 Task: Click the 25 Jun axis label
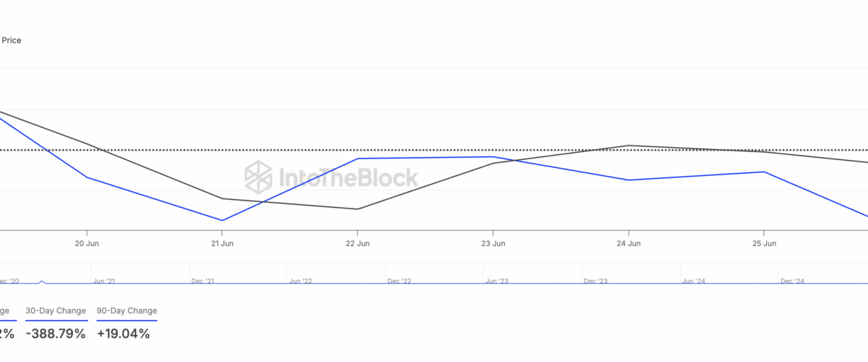tap(763, 244)
